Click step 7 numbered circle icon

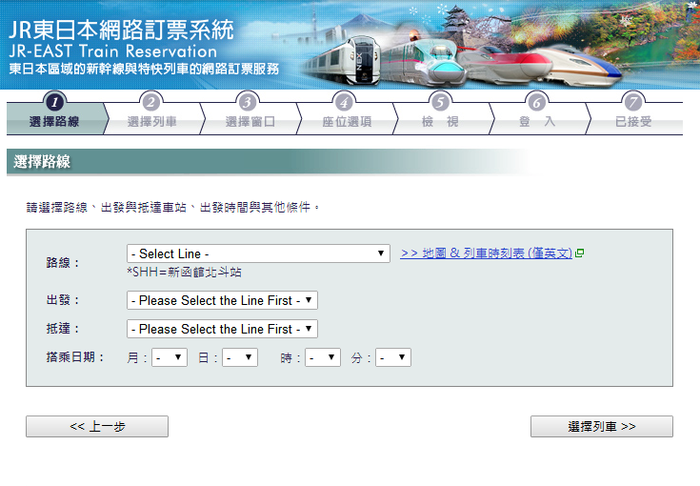632,101
